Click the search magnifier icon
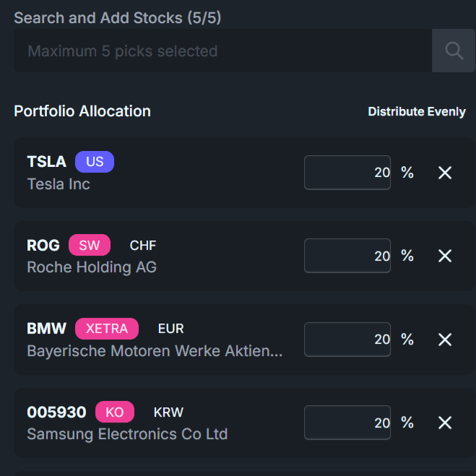The height and width of the screenshot is (476, 476). 454,51
